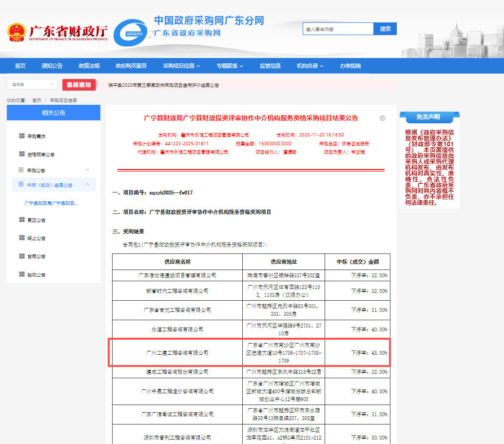Open the 采购项目信息 navigation menu
This screenshot has height=444, width=504.
pos(181,66)
